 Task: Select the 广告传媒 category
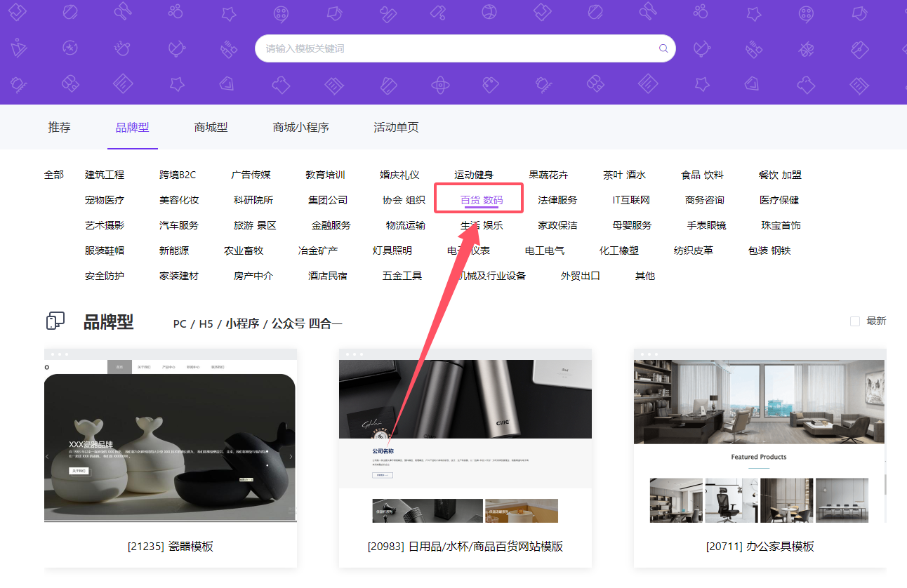pos(251,175)
